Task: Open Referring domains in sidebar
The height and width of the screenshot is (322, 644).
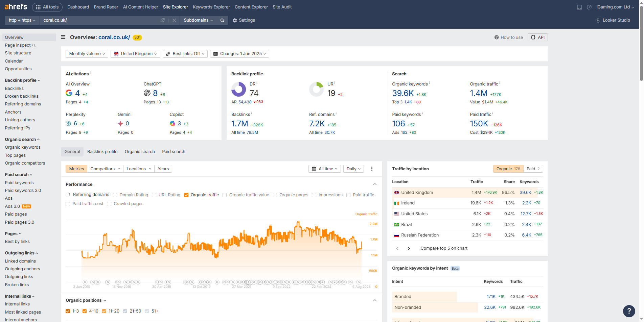Action: pyautogui.click(x=23, y=104)
